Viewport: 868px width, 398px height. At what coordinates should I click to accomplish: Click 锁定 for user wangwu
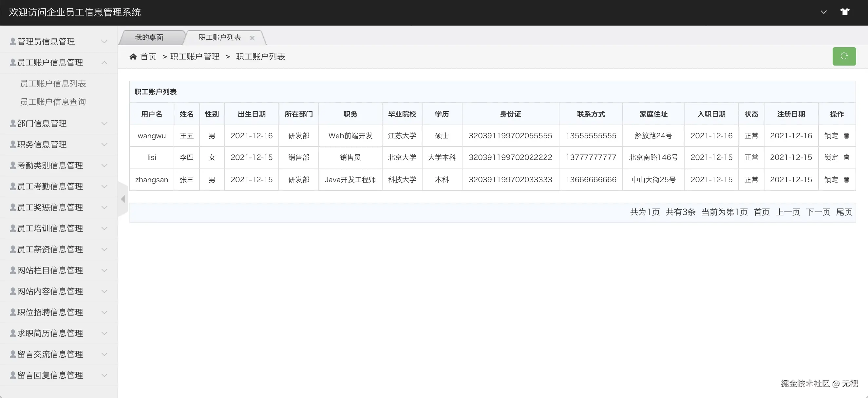(831, 136)
